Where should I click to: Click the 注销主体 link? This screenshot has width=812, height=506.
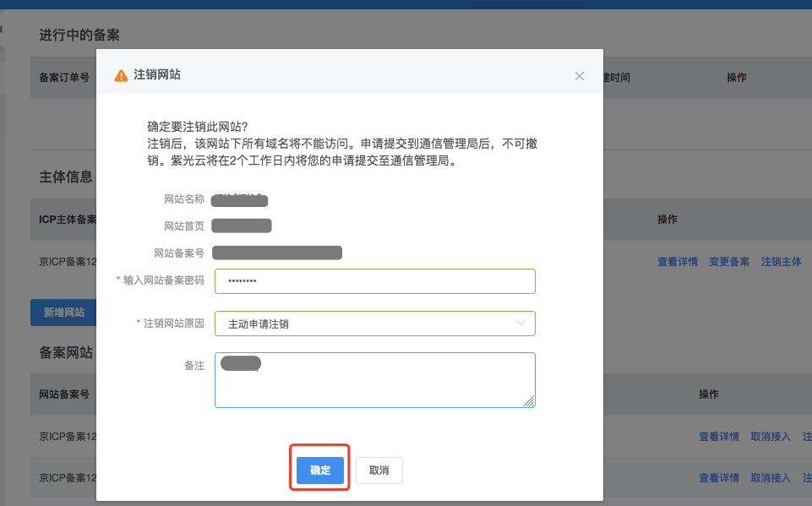pos(781,262)
